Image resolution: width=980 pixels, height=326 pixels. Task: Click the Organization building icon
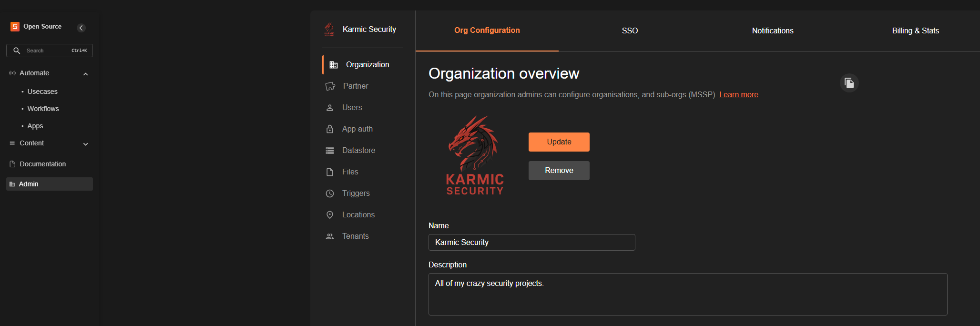[334, 65]
